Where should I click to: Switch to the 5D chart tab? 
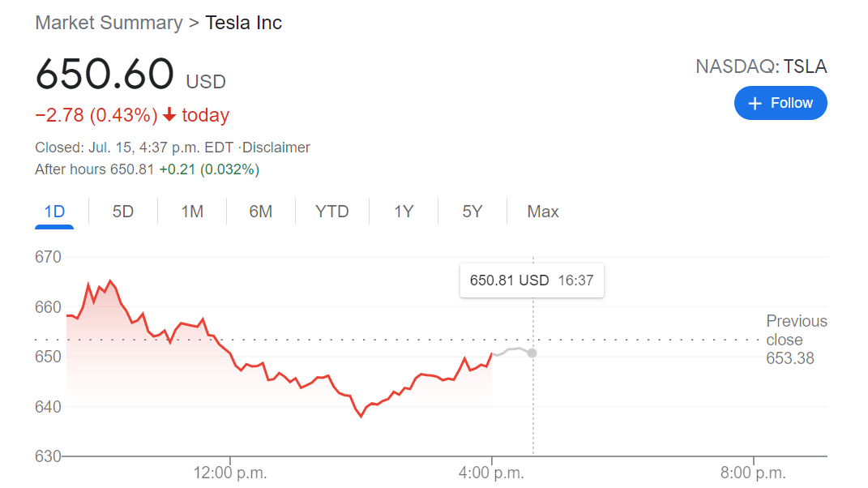pos(123,212)
